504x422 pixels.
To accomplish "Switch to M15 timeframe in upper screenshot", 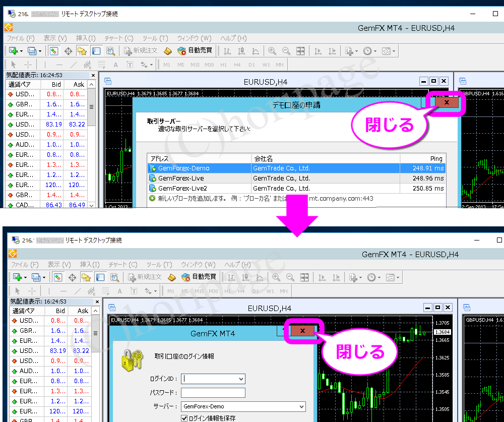I will click(195, 65).
